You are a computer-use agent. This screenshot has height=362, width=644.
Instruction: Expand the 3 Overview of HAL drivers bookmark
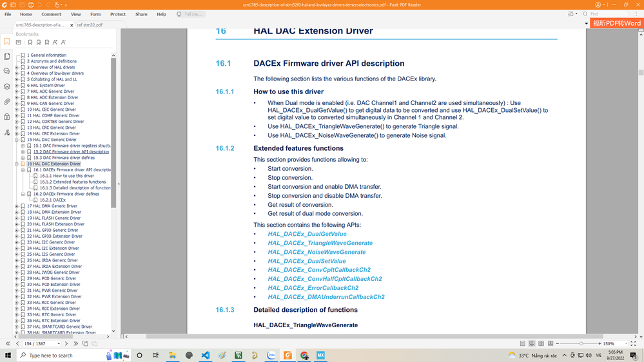[17, 67]
